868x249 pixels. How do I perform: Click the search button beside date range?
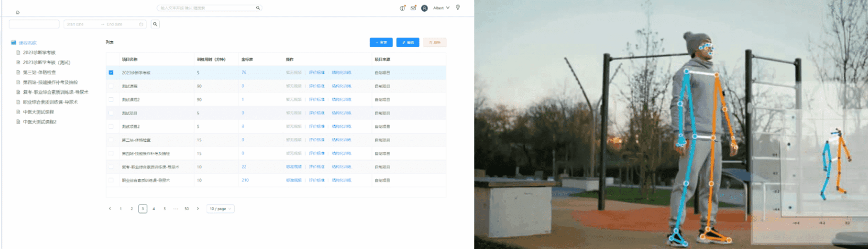155,24
